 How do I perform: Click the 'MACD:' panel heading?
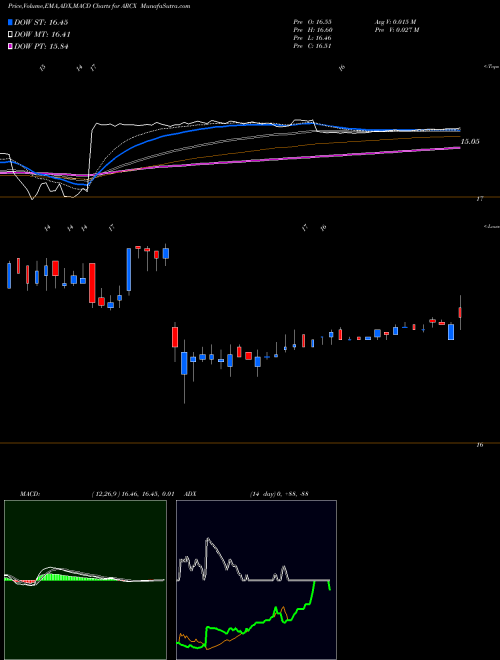[30, 494]
